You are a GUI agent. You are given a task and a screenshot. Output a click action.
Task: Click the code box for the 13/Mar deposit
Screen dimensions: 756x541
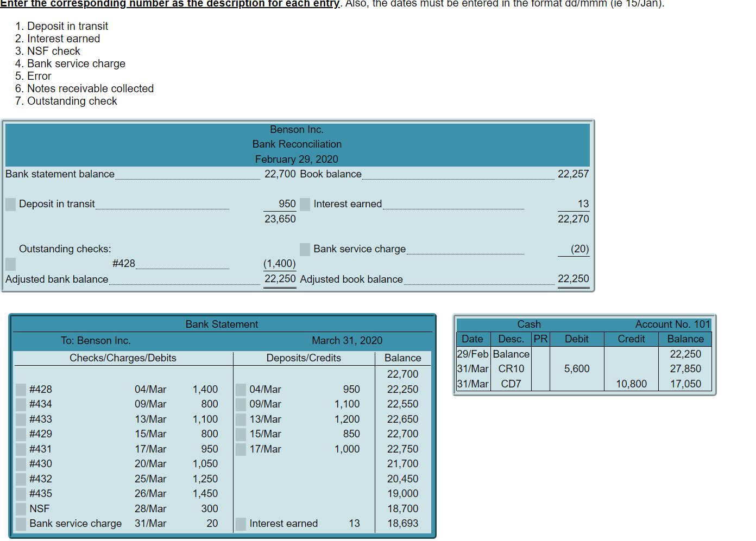click(x=240, y=419)
